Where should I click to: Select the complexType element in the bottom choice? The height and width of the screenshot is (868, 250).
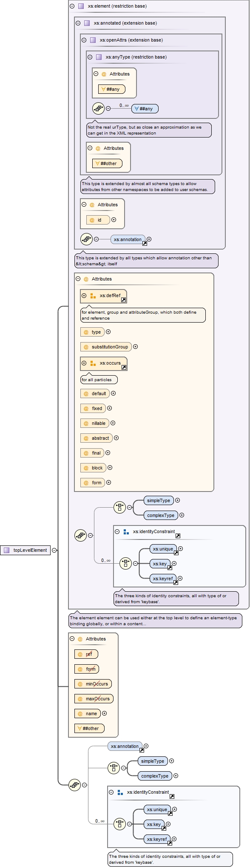(155, 776)
